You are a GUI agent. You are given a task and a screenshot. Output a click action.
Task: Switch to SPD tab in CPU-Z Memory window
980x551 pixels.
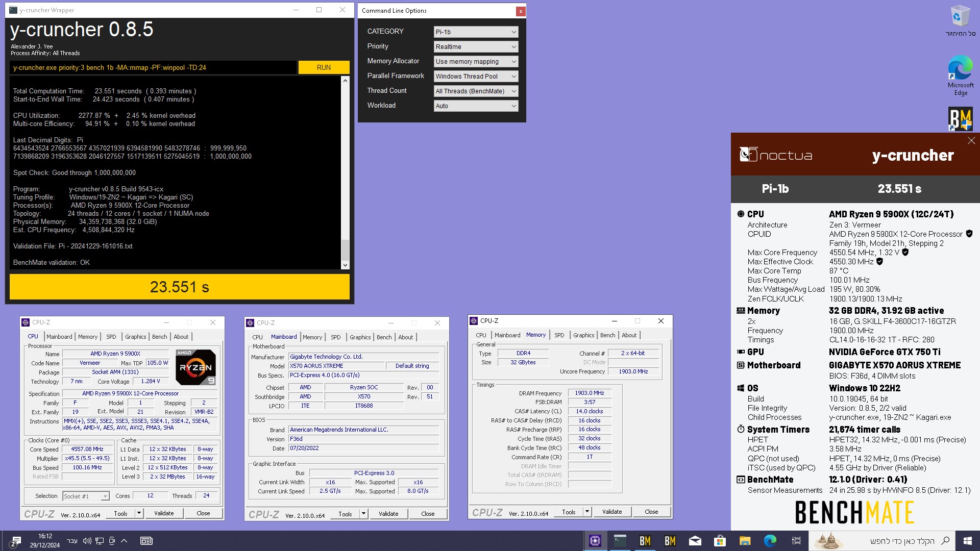559,335
